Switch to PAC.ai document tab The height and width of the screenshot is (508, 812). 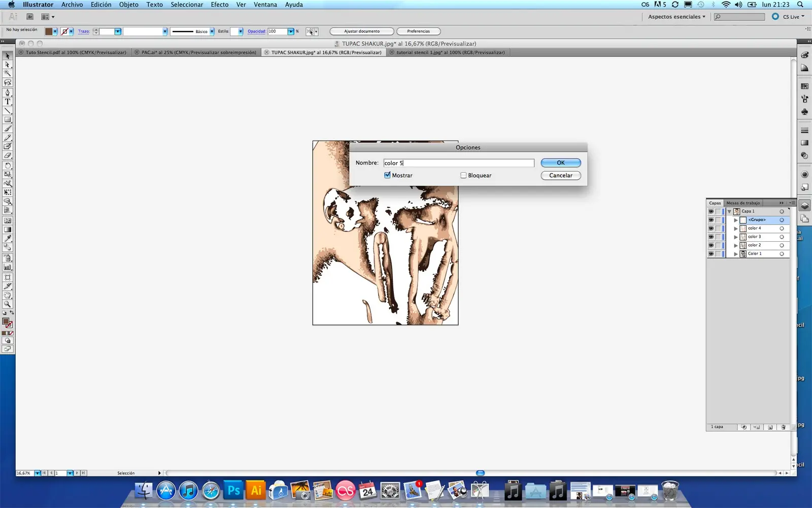[x=195, y=52]
